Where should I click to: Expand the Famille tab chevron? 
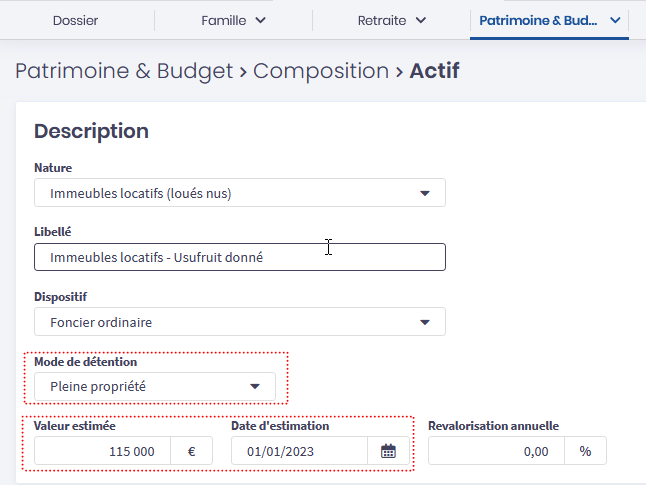point(261,20)
